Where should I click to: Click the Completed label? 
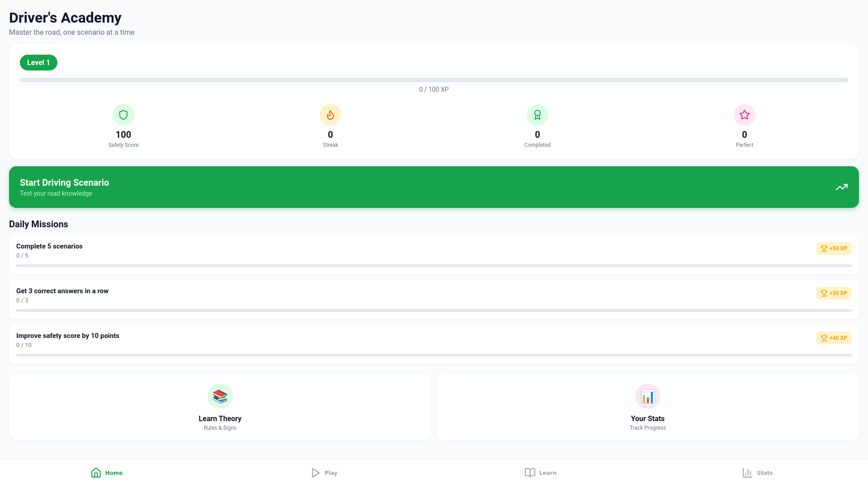pos(538,145)
